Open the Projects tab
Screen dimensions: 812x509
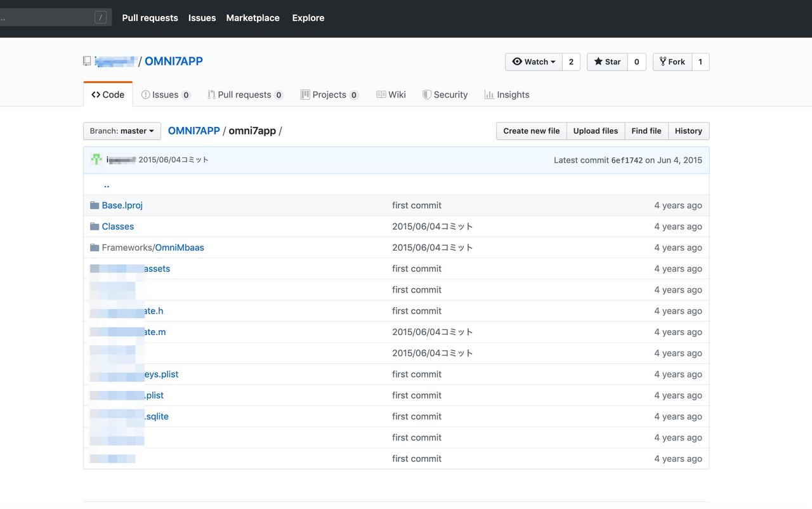329,95
